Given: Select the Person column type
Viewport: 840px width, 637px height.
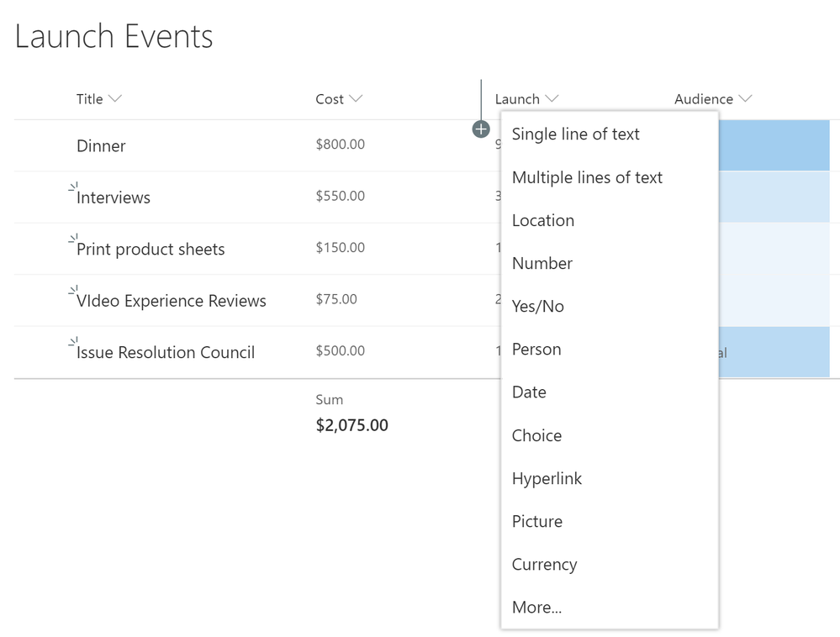Looking at the screenshot, I should coord(536,349).
